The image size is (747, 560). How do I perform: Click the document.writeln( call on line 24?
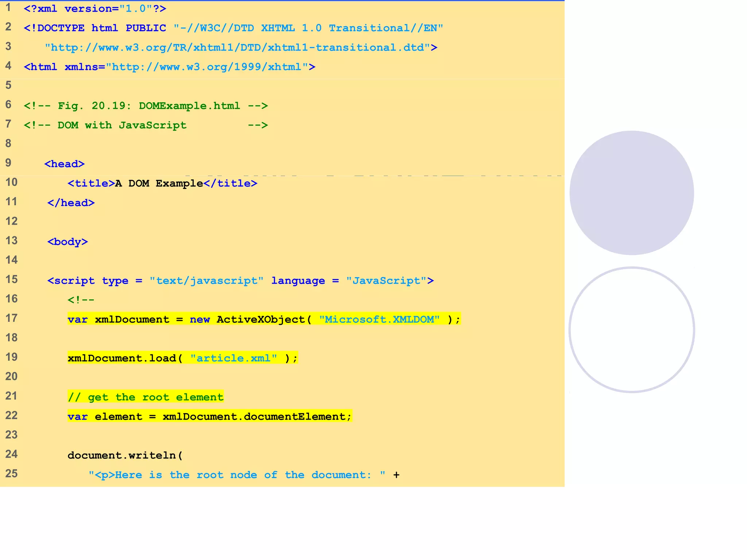pos(125,455)
